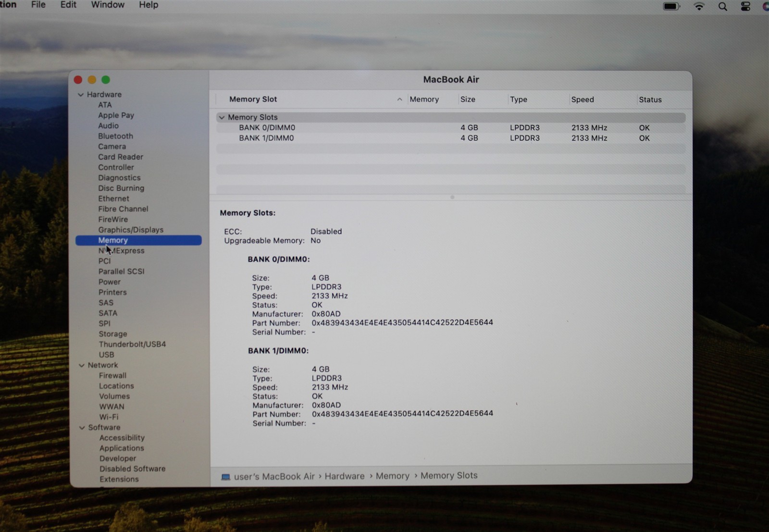Click the laptop icon in the path bar
The width and height of the screenshot is (769, 532).
[x=225, y=477]
